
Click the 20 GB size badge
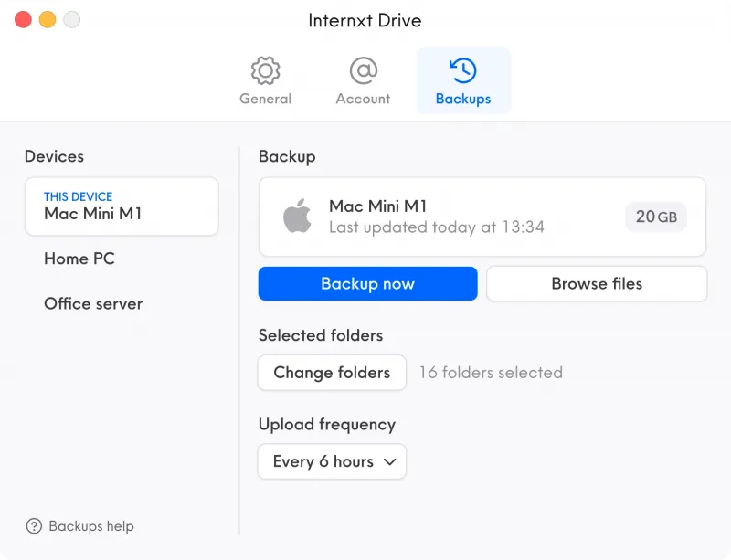coord(656,217)
